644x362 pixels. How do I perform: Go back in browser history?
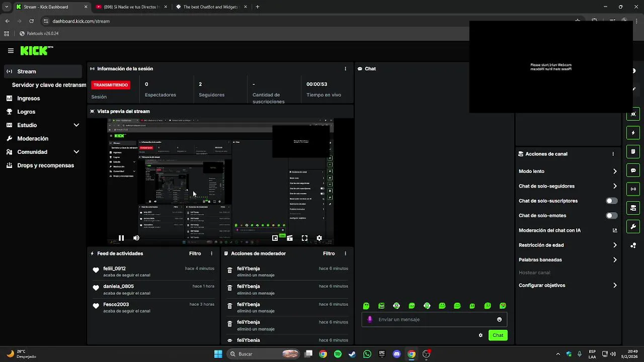(7, 21)
